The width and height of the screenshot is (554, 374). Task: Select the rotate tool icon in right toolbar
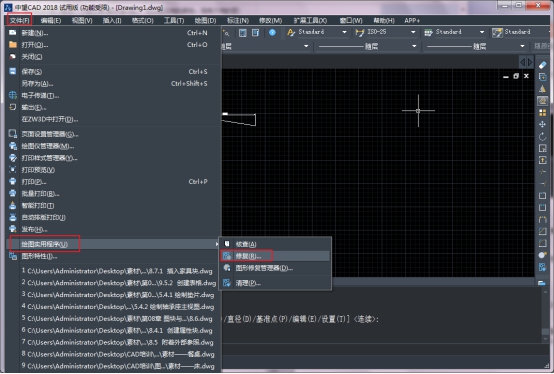[x=542, y=136]
